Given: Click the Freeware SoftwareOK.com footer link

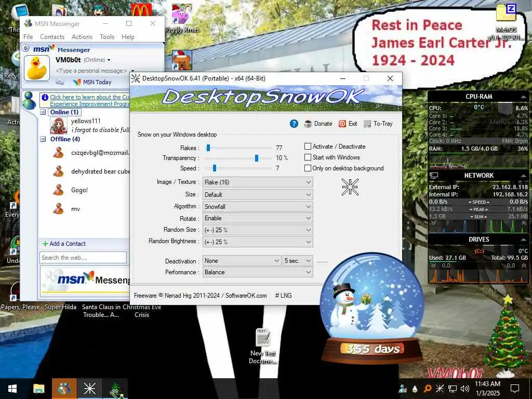Looking at the screenshot, I should click(x=200, y=296).
